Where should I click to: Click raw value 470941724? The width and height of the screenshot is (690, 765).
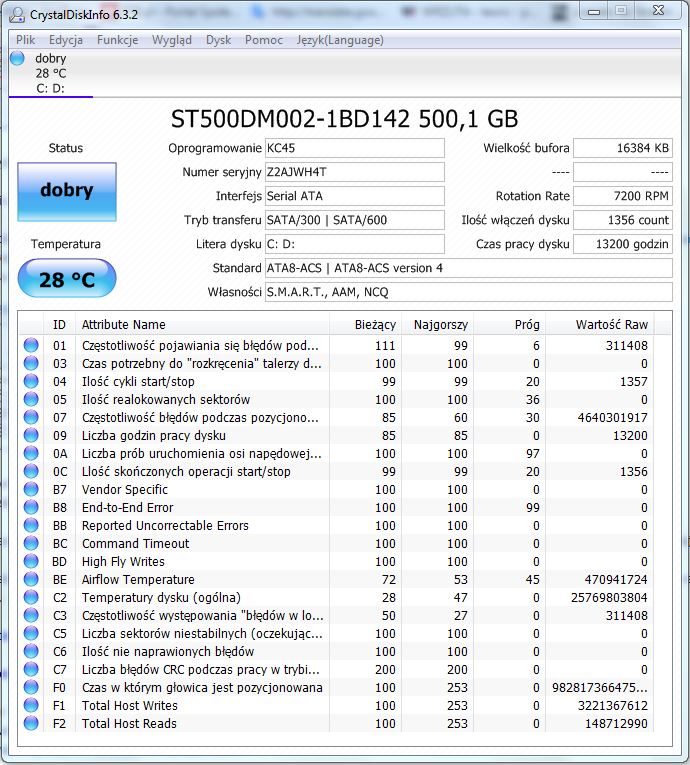(x=616, y=580)
